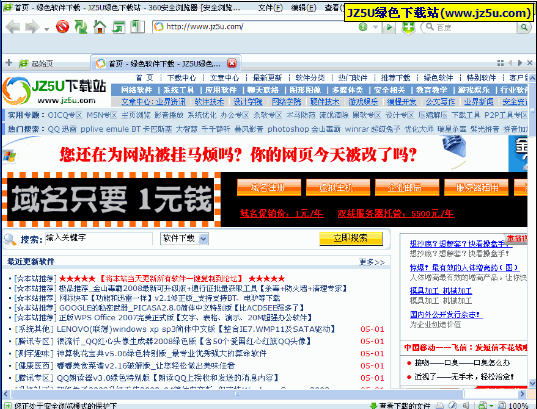537x409 pixels.
Task: Open the 最新更新 nav link
Action: click(267, 78)
